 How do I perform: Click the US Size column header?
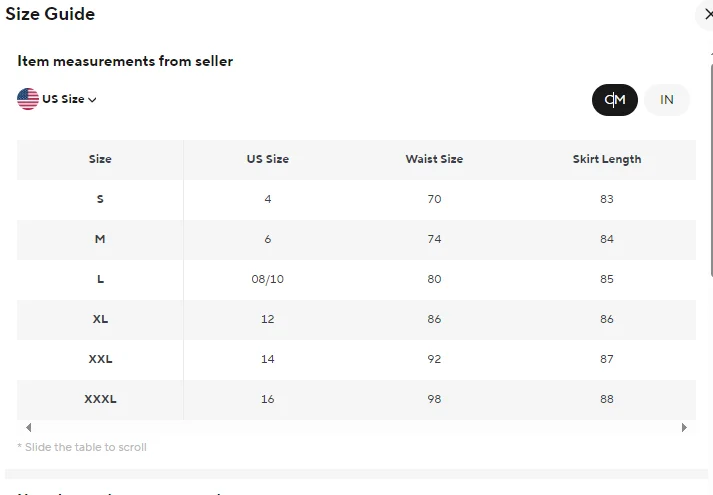click(x=268, y=159)
